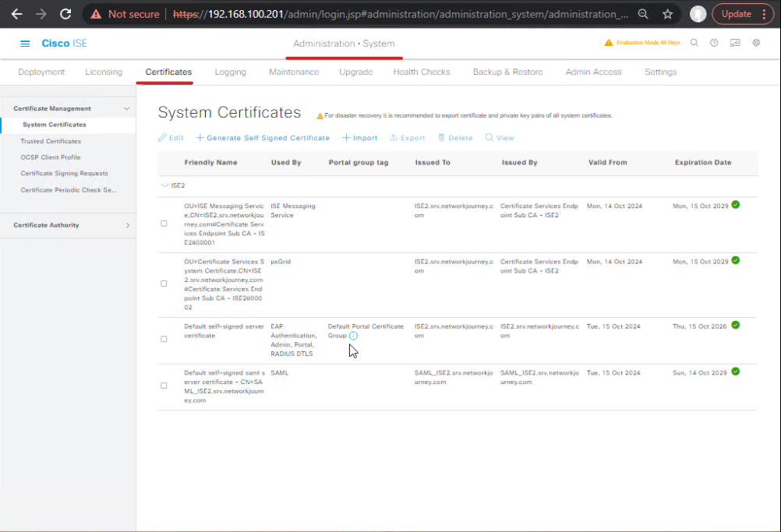Expand the Certificate Authority section

128,225
